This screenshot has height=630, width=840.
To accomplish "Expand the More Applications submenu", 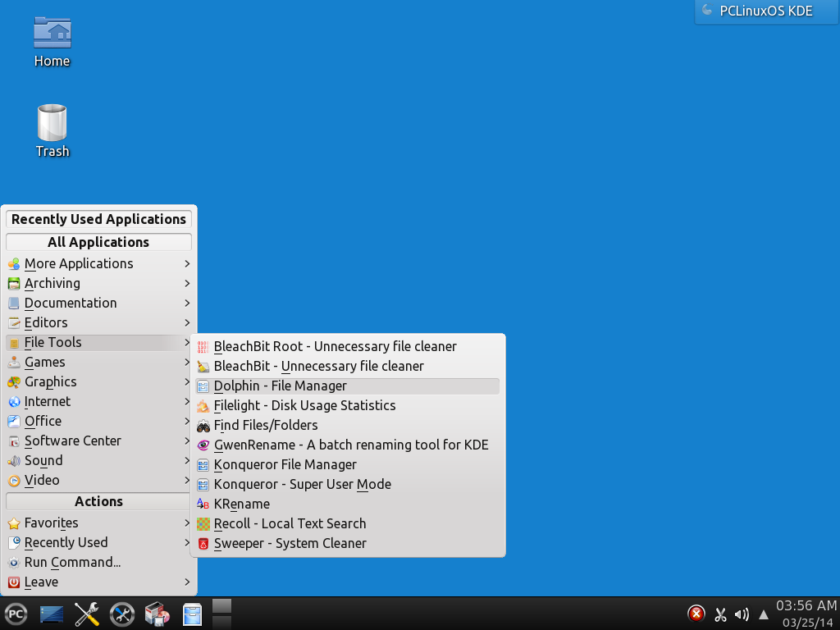I will coord(99,263).
